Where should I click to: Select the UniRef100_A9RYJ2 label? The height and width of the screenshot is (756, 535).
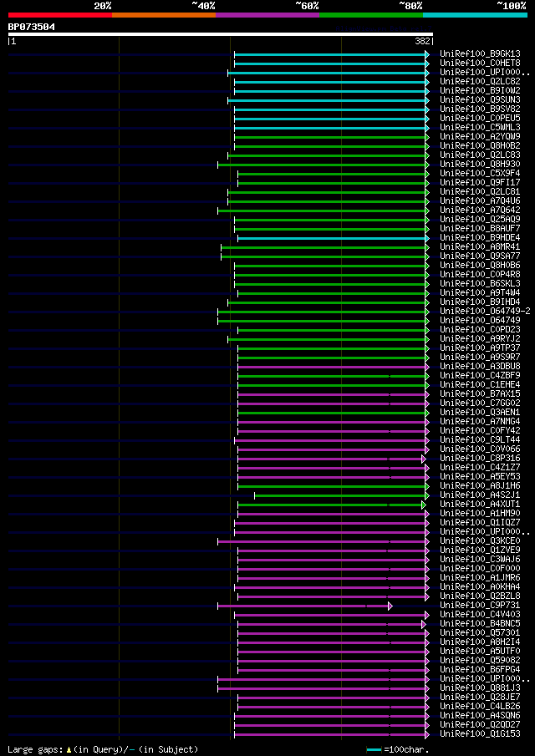[480, 339]
